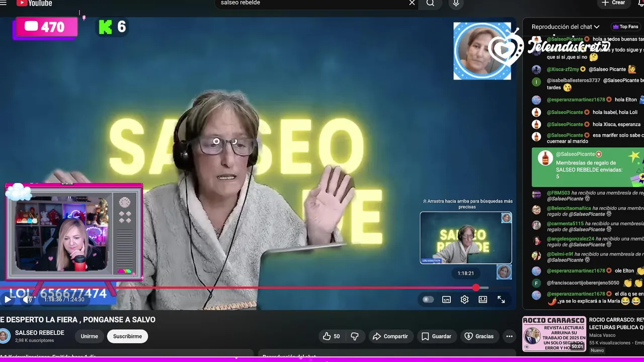
Task: Open the hamburger guide menu
Action: [x=4, y=3]
